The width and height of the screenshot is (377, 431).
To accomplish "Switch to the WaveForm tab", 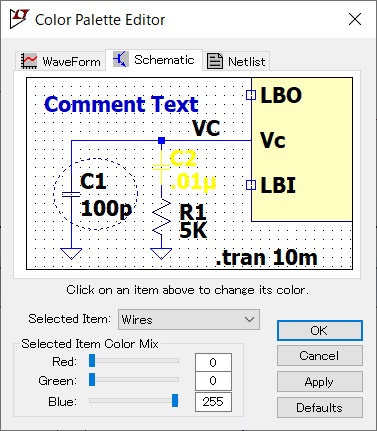I will click(61, 61).
